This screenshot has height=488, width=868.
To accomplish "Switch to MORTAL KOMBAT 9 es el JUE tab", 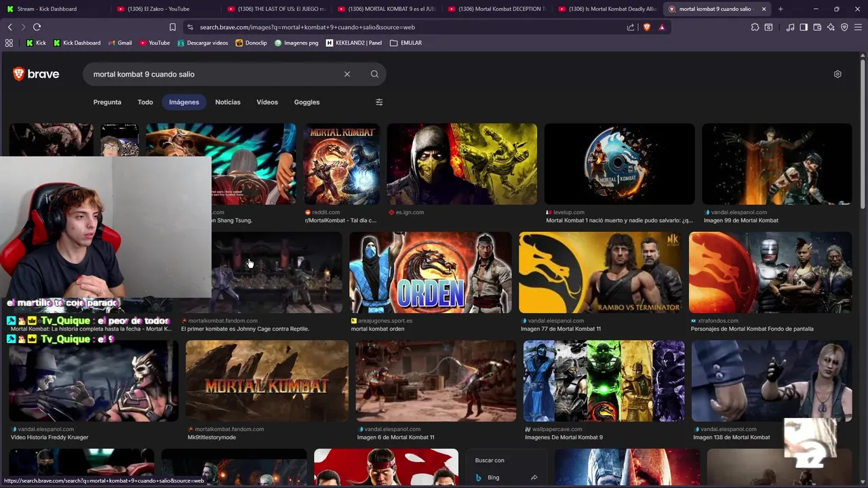I will [x=387, y=9].
